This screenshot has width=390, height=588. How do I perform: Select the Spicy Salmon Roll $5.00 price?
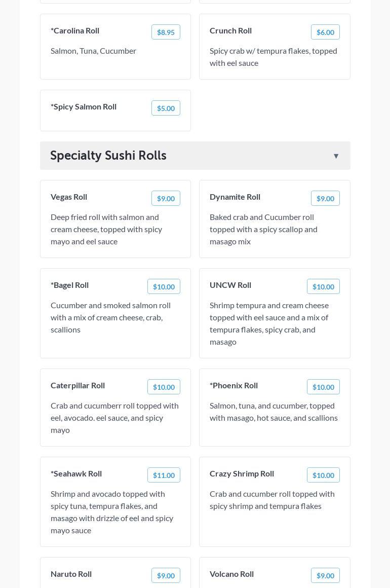[166, 108]
